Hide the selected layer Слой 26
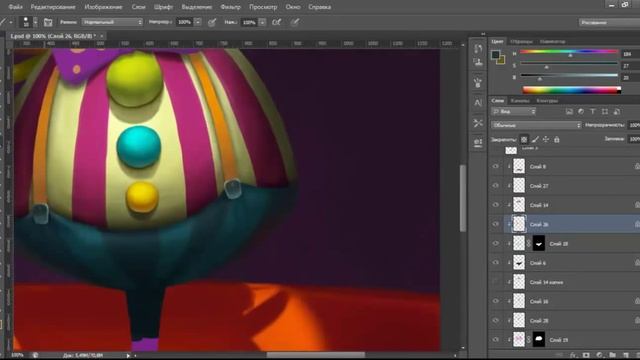The width and height of the screenshot is (640, 360). click(496, 224)
